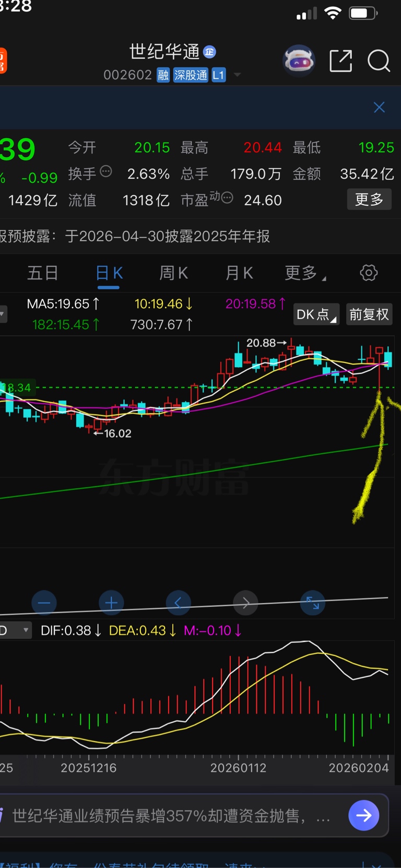Tap the info icon beside 市盈动
The image size is (401, 868).
227,197
